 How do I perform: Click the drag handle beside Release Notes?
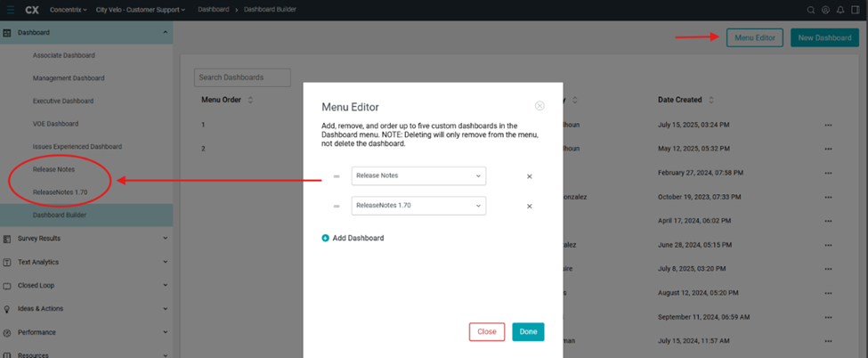point(337,176)
